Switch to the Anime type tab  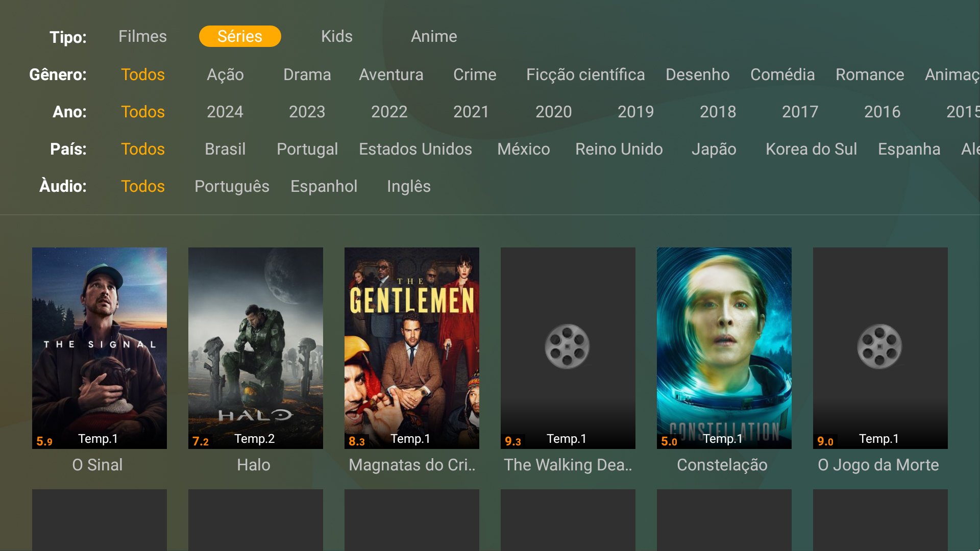[434, 36]
